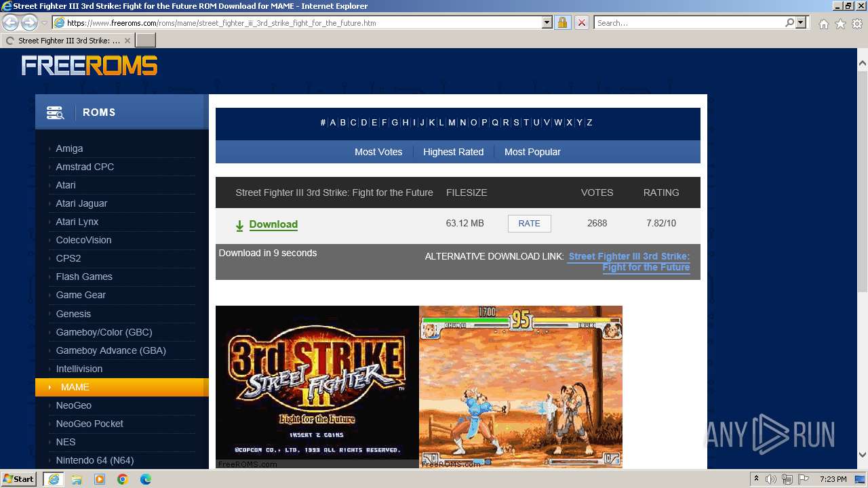
Task: Open Favorites star icon
Action: 840,24
